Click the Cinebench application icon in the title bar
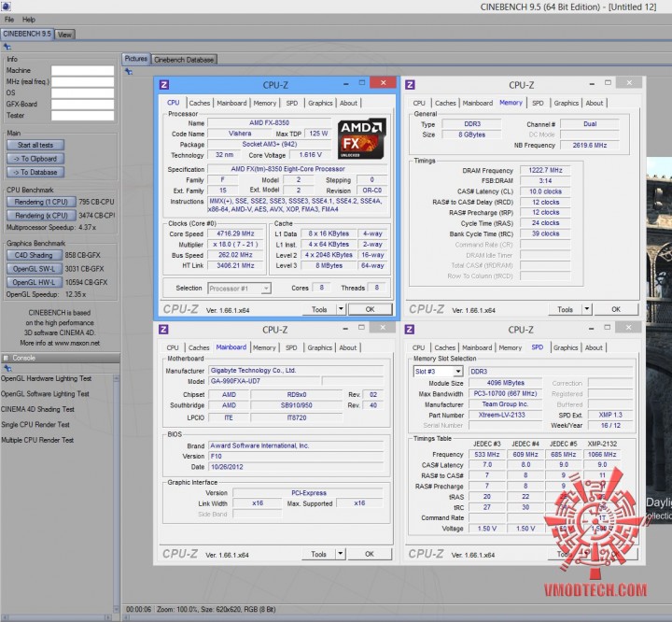This screenshot has height=622, width=672. click(x=6, y=6)
